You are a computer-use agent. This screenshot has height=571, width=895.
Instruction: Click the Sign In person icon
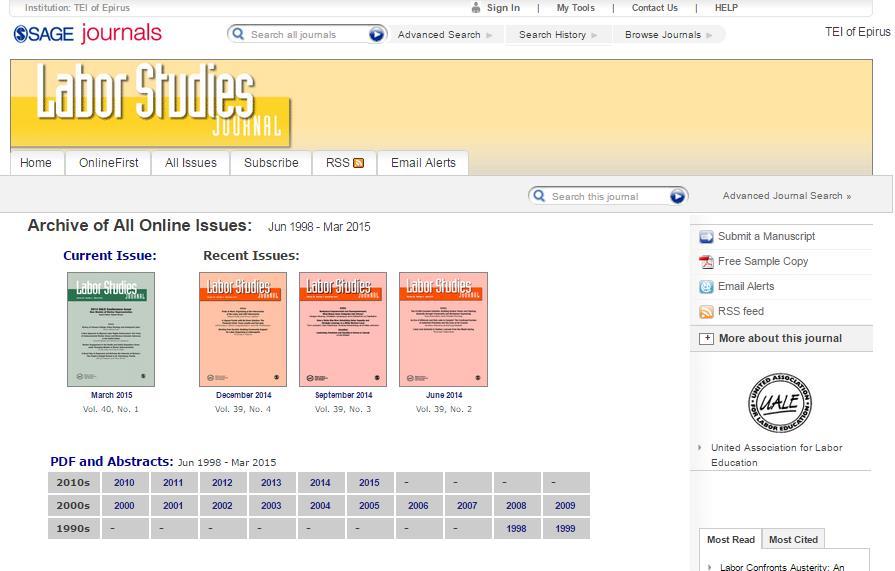(476, 7)
